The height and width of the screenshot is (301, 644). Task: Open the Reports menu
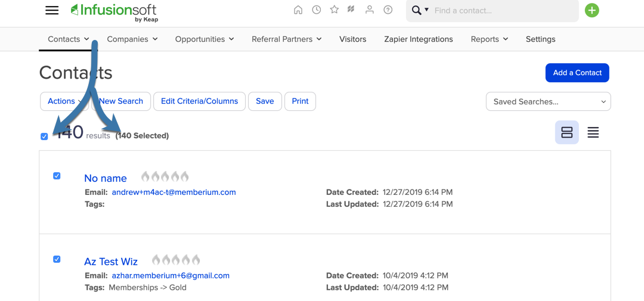(x=489, y=39)
